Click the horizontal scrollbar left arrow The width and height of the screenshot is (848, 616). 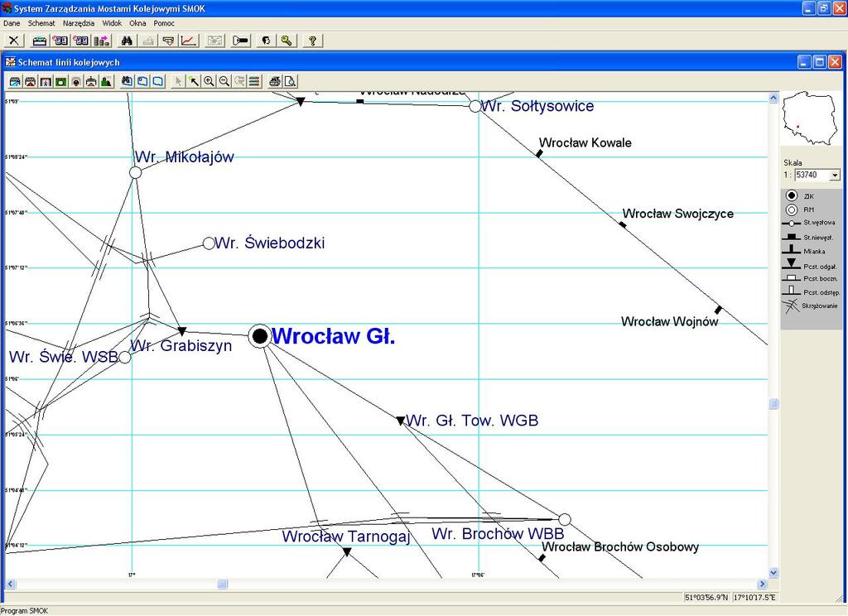(10, 584)
